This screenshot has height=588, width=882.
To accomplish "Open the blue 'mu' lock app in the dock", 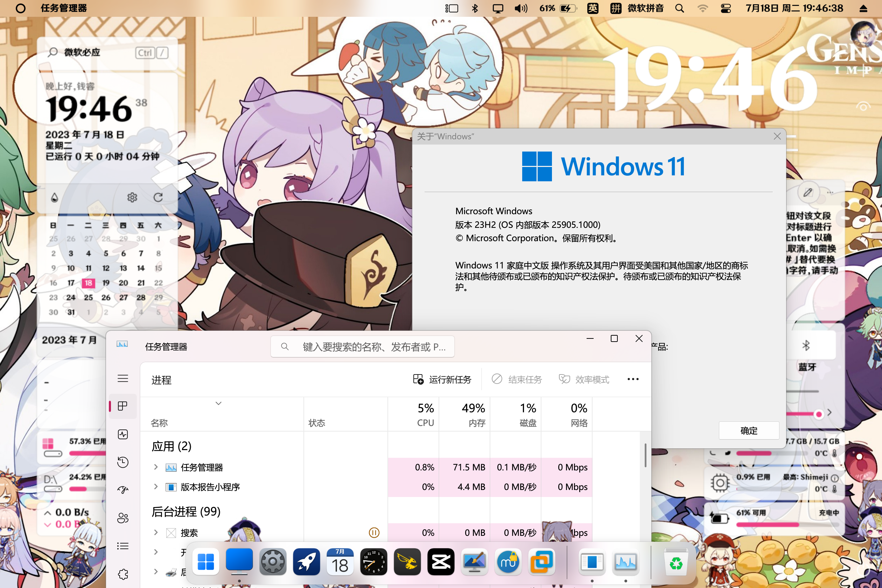I will (x=508, y=562).
